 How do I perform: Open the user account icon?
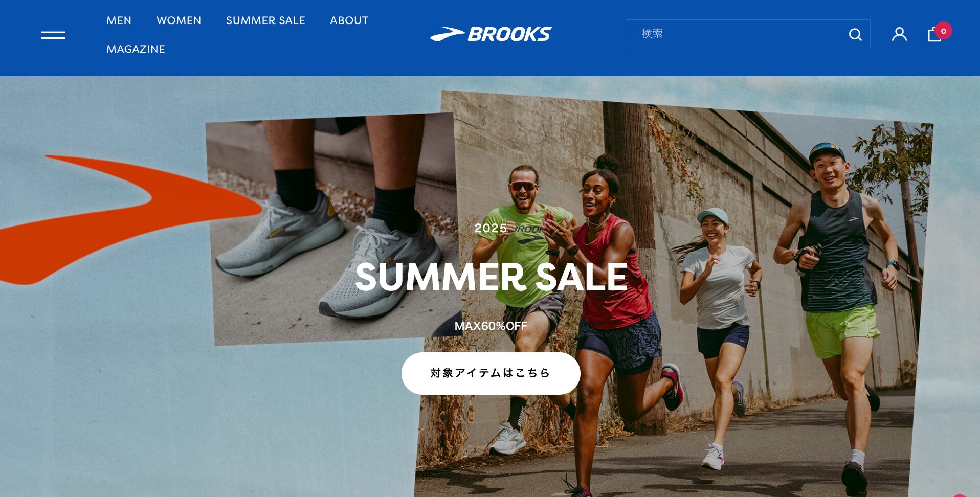(x=899, y=34)
